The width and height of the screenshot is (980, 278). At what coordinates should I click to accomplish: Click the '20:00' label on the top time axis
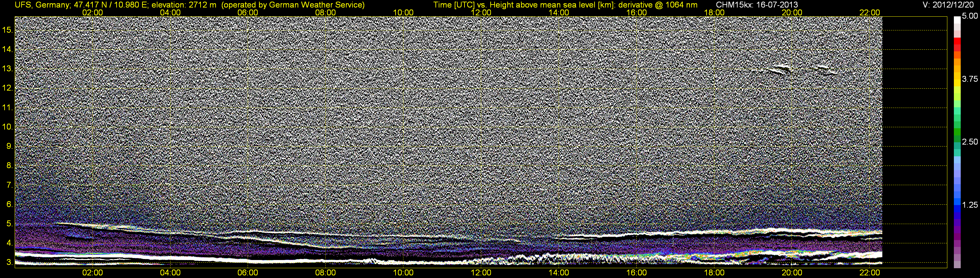pos(792,12)
